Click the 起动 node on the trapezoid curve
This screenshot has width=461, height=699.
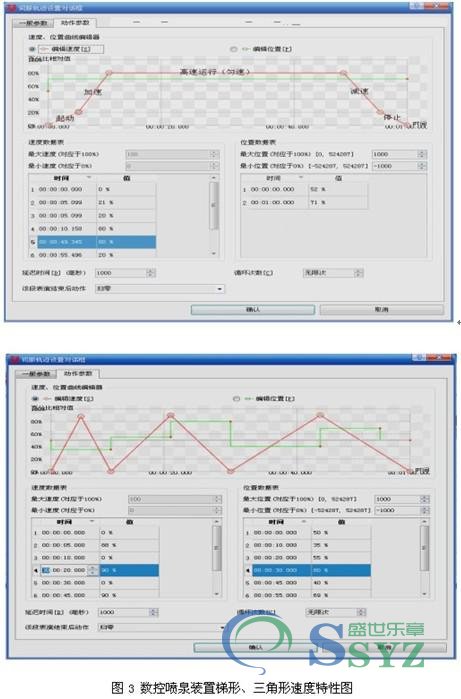click(78, 112)
